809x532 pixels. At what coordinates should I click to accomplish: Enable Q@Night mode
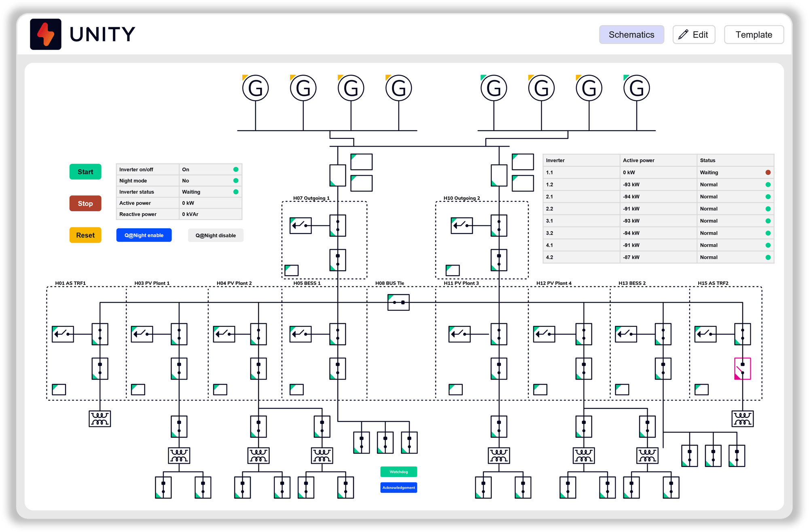coord(144,235)
